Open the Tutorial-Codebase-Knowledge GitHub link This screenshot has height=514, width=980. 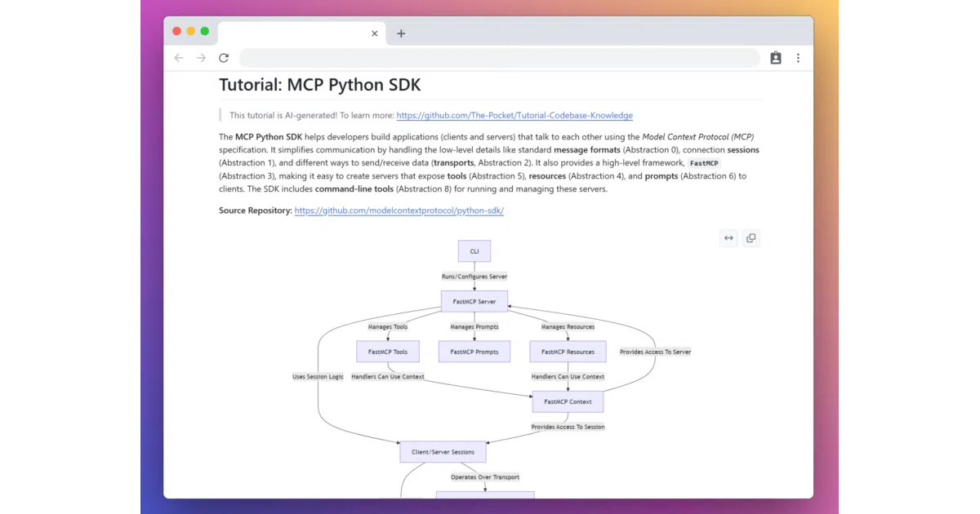point(514,115)
